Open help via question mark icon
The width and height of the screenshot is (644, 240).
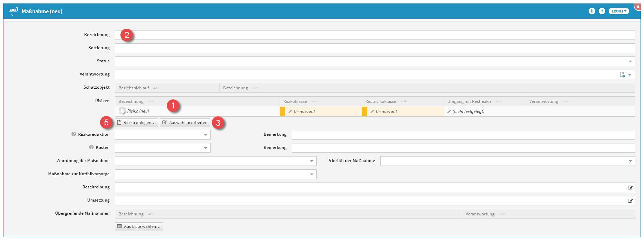pyautogui.click(x=602, y=11)
